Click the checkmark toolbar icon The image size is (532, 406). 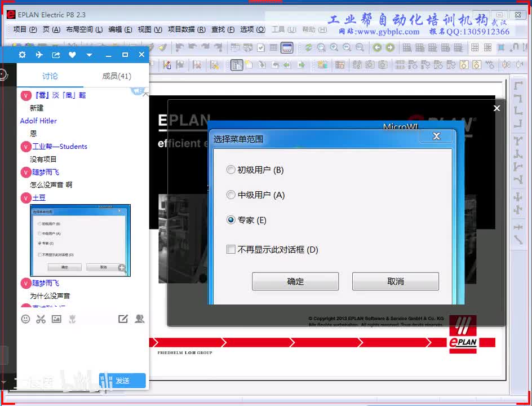[x=260, y=48]
